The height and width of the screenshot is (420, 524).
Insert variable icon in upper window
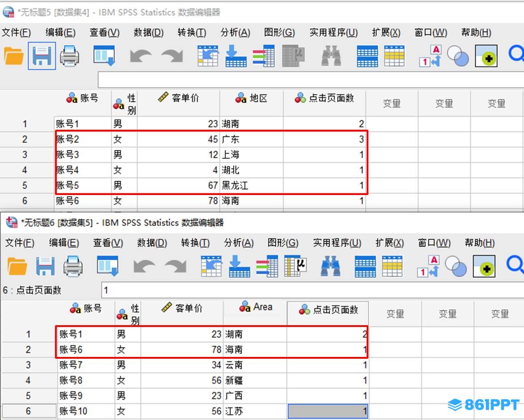(x=394, y=56)
